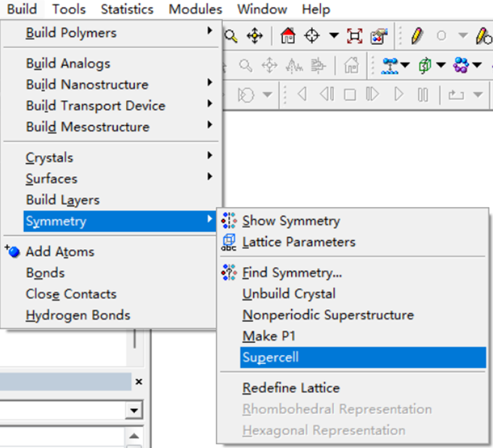Select the zoom magnifier tool in top toolbar
Viewport: 493px width, 448px height.
pyautogui.click(x=231, y=36)
